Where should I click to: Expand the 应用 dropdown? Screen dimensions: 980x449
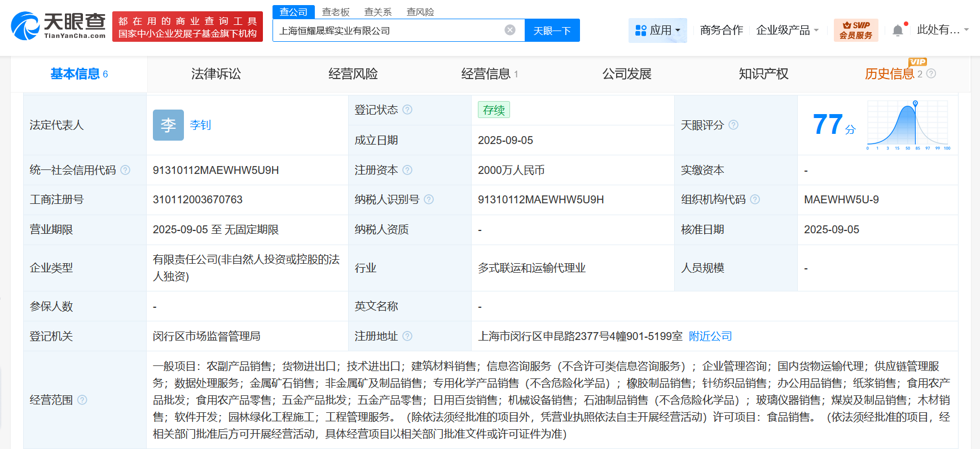tap(657, 30)
